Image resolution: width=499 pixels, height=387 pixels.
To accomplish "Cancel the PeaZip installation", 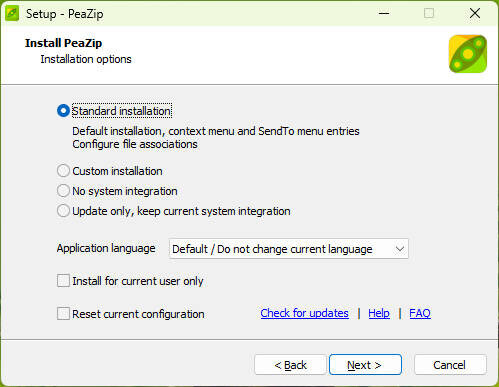I will 450,365.
